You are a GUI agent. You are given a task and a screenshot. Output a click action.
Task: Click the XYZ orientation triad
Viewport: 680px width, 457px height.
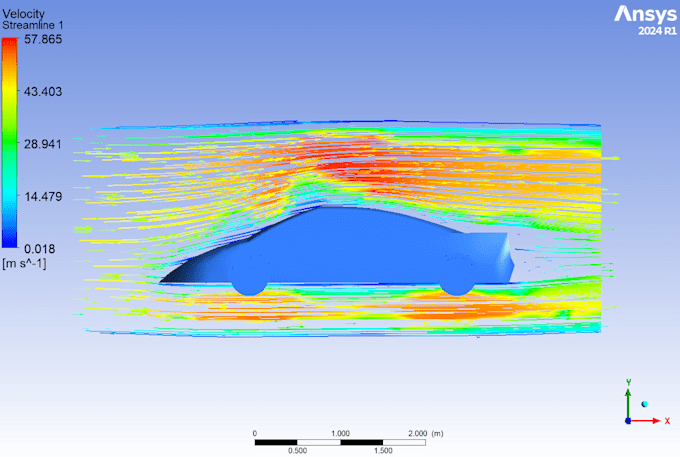tap(648, 403)
